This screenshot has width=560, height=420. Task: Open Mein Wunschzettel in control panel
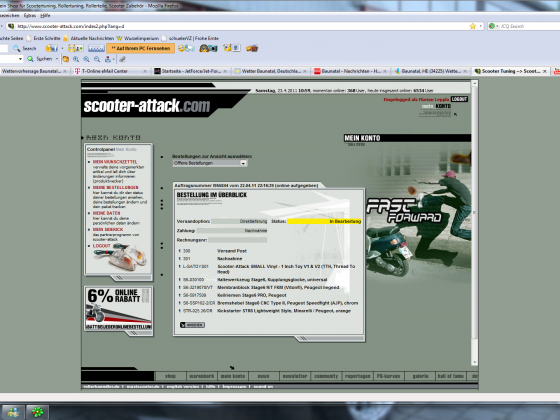pos(115,162)
